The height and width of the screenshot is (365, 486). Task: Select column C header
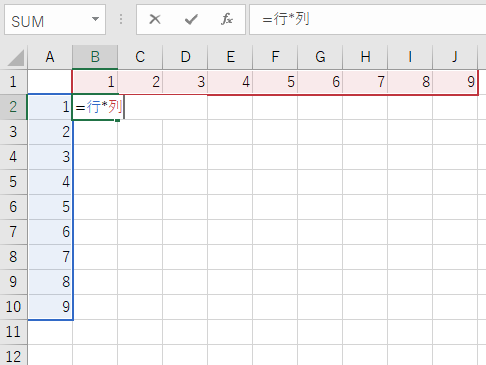[140, 57]
